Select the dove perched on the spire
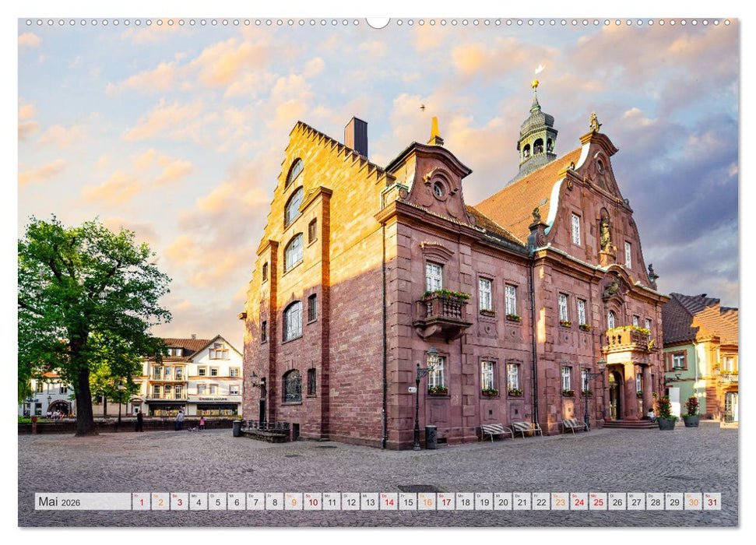Image resolution: width=756 pixels, height=545 pixels. [x=540, y=69]
